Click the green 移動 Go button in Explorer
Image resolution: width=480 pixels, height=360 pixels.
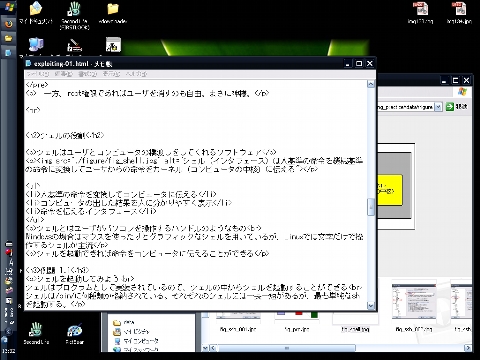[x=457, y=107]
